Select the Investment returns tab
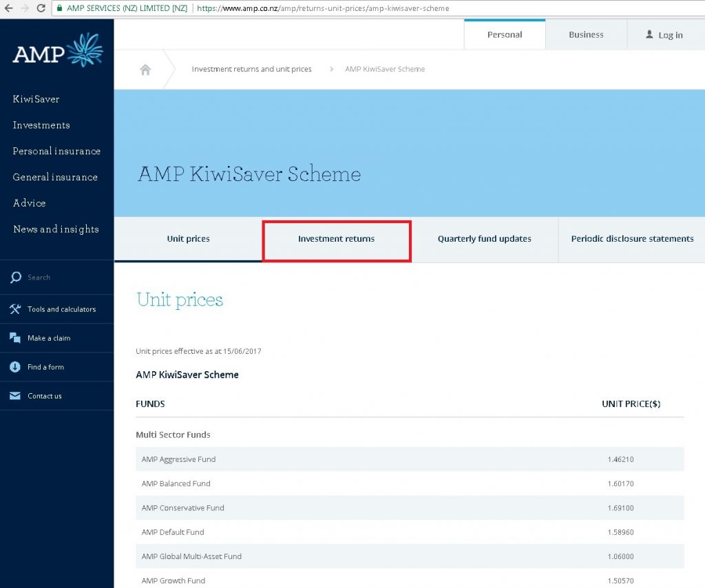705x588 pixels. tap(336, 239)
